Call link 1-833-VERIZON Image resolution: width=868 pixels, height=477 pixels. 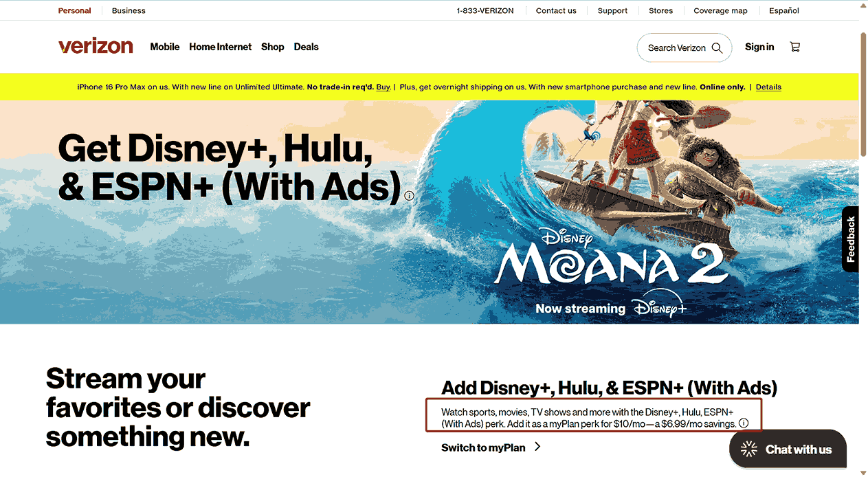[485, 10]
